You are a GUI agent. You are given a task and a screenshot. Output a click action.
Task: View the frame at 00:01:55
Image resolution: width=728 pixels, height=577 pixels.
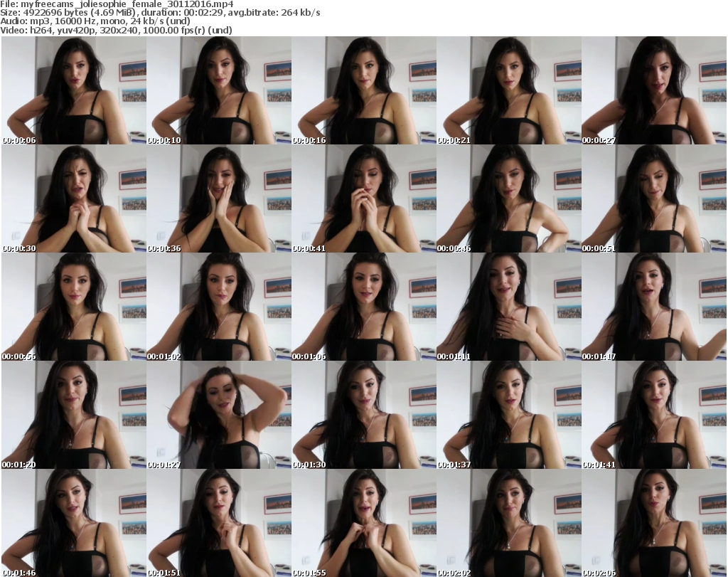363,523
